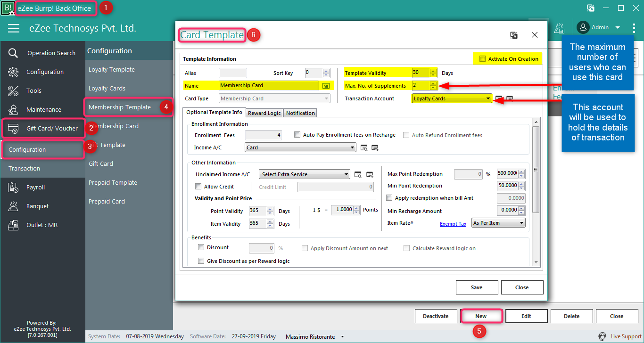Click the Delete button
Viewport: 644px width, 343px height.
571,316
